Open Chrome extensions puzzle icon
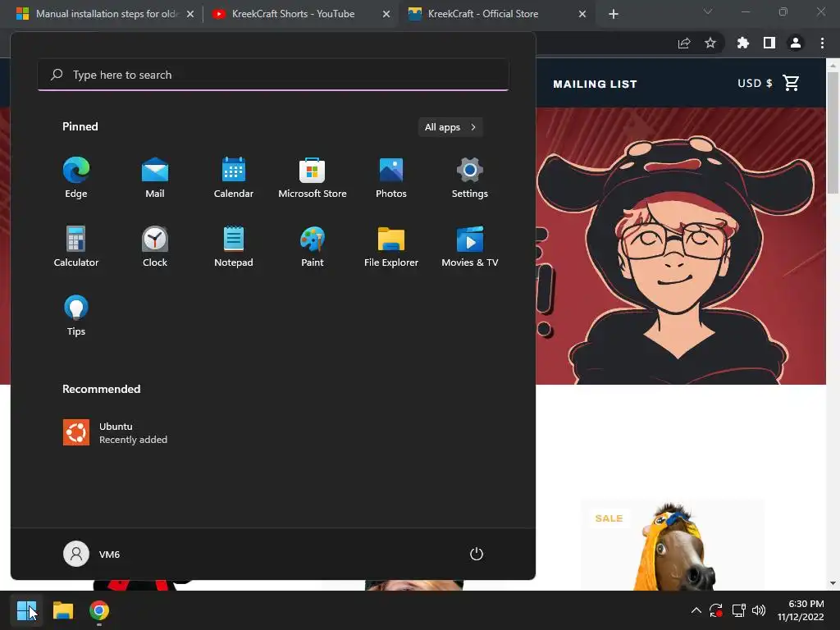 (743, 43)
